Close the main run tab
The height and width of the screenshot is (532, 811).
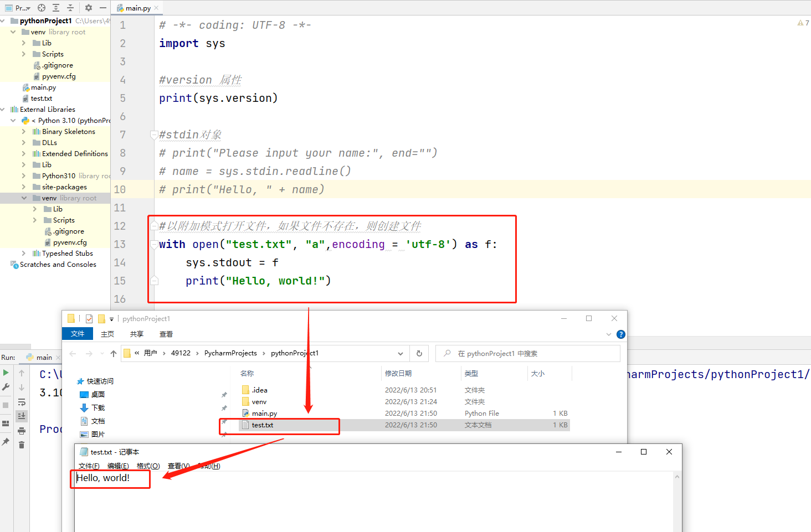pos(57,357)
